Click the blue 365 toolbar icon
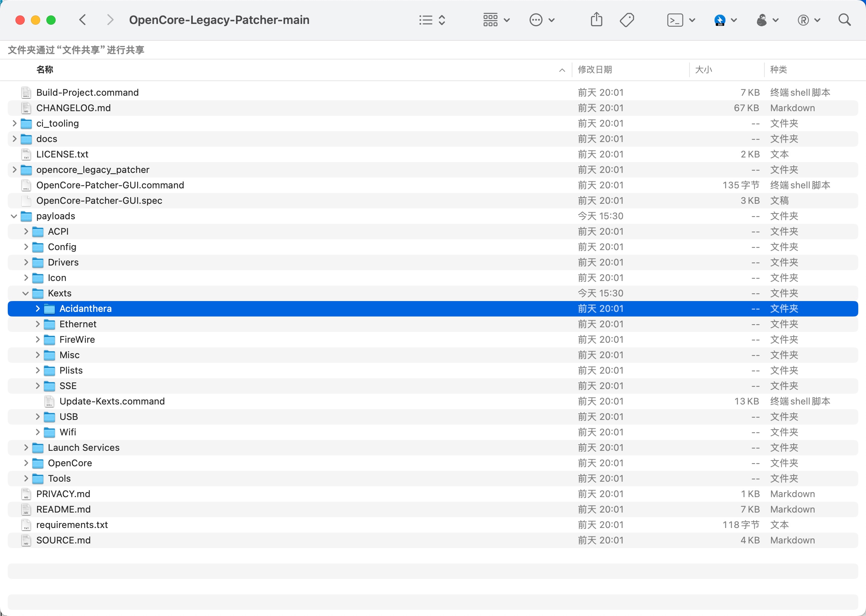 [x=720, y=20]
